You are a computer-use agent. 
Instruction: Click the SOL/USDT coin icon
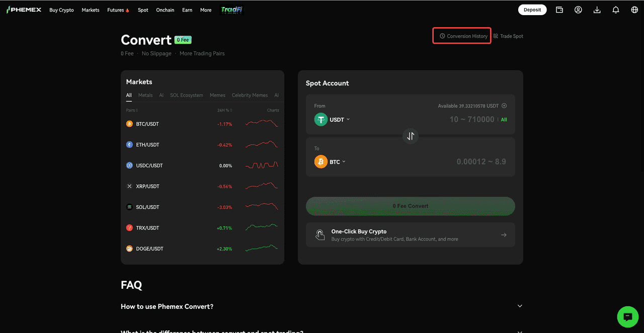point(129,207)
